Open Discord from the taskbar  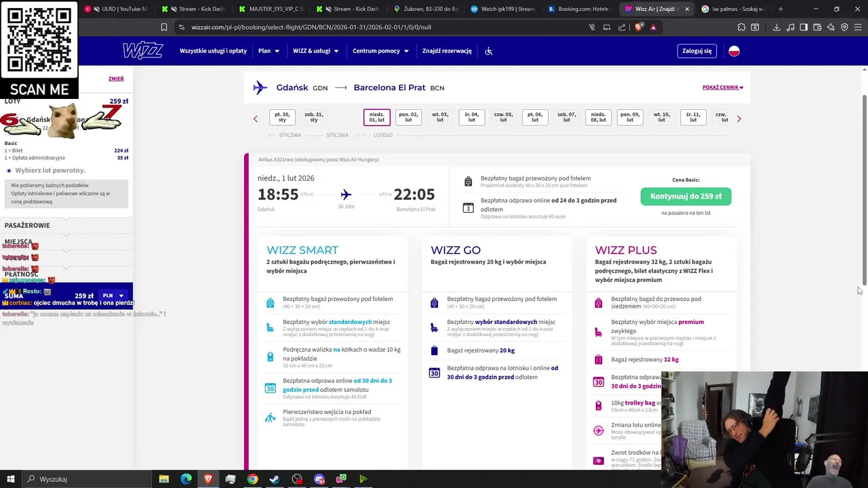point(319,479)
